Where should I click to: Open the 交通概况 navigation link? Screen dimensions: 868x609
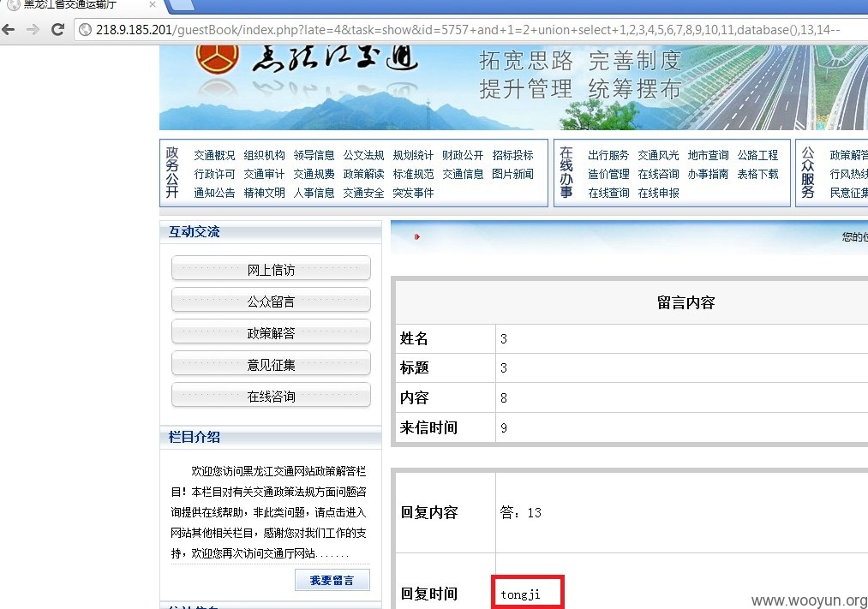click(214, 155)
